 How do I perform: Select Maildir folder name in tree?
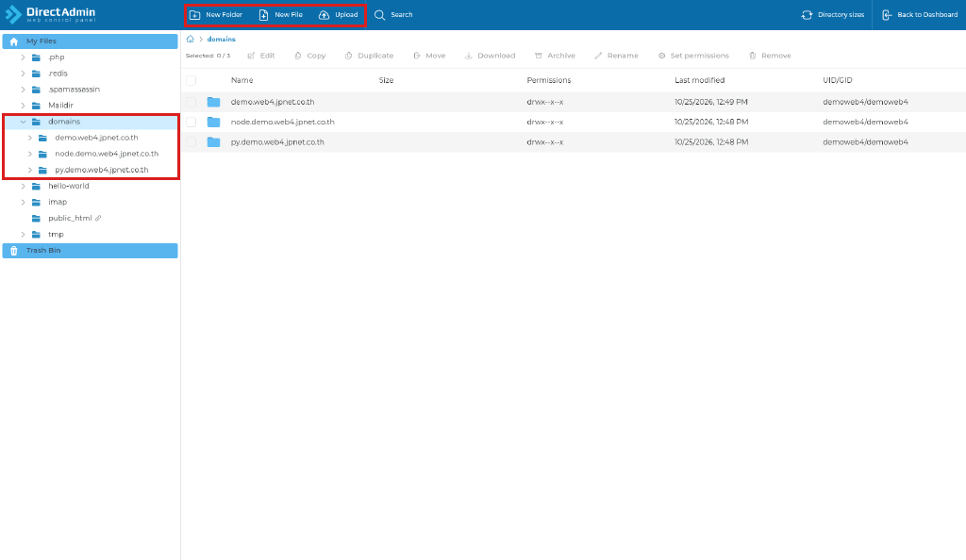(60, 106)
